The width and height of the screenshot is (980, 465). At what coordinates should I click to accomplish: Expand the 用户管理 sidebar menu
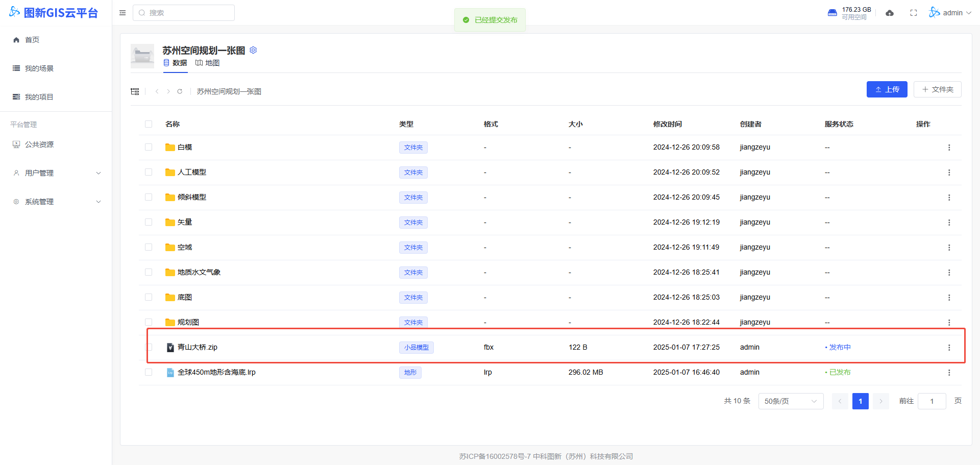[56, 173]
